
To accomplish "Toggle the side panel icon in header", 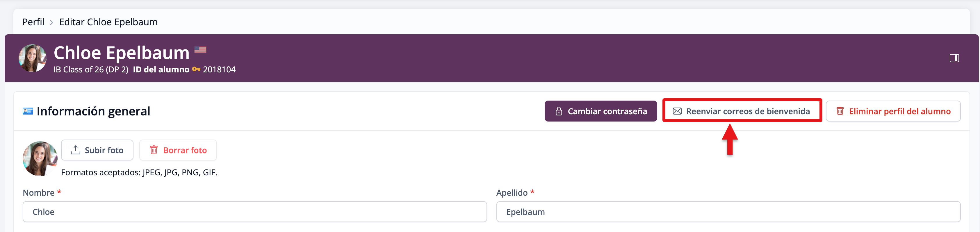I will (x=954, y=58).
